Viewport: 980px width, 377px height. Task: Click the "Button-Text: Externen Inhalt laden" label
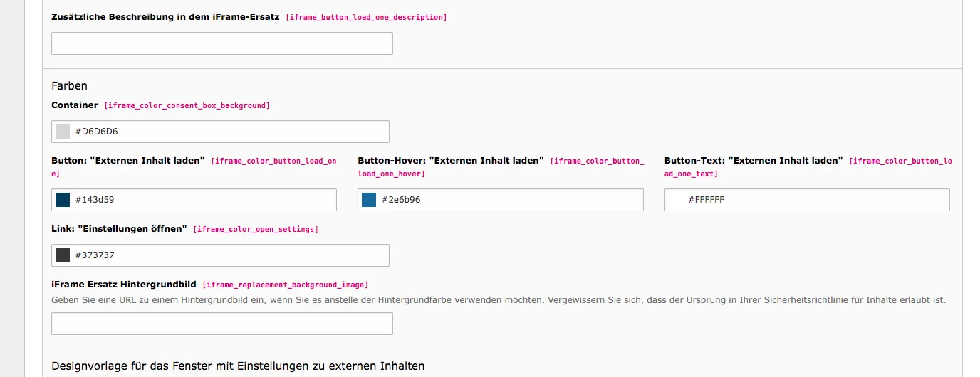click(754, 161)
